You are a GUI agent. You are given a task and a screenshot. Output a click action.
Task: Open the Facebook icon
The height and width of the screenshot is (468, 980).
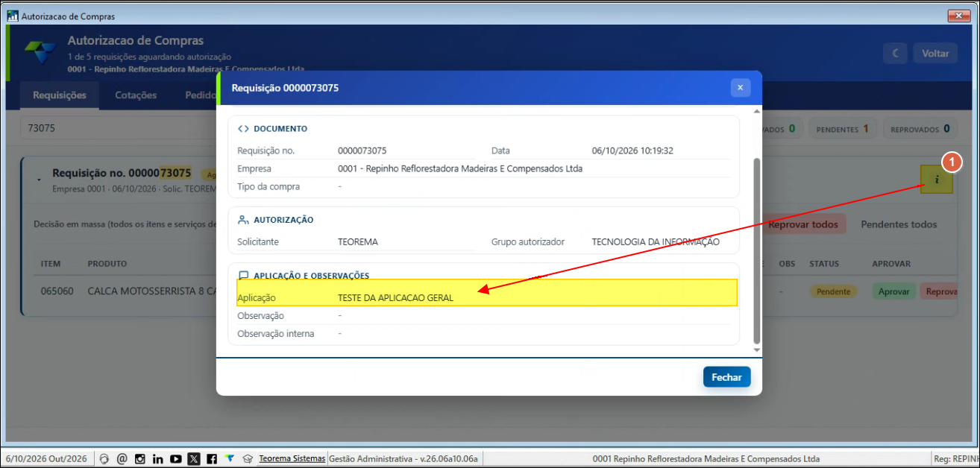click(212, 459)
